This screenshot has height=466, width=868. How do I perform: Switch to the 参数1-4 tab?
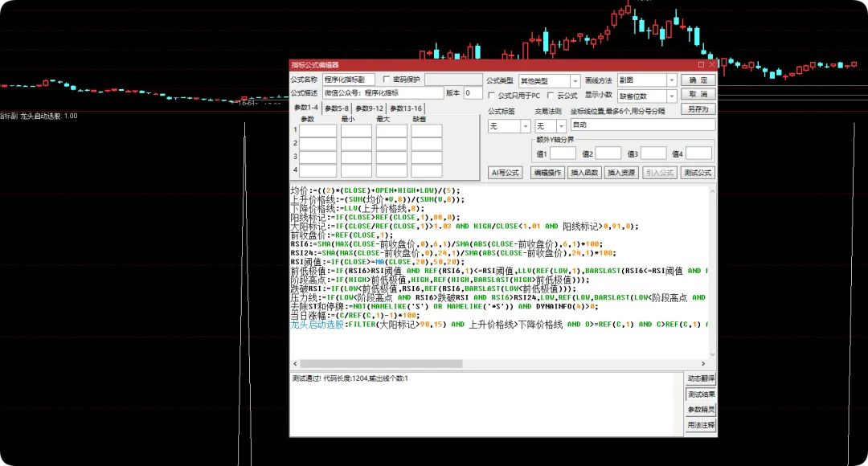click(305, 108)
